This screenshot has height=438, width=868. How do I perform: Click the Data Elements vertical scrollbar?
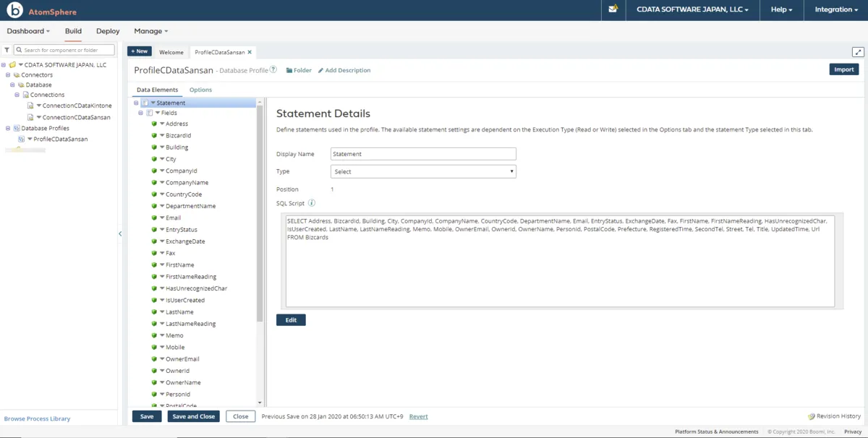click(260, 217)
